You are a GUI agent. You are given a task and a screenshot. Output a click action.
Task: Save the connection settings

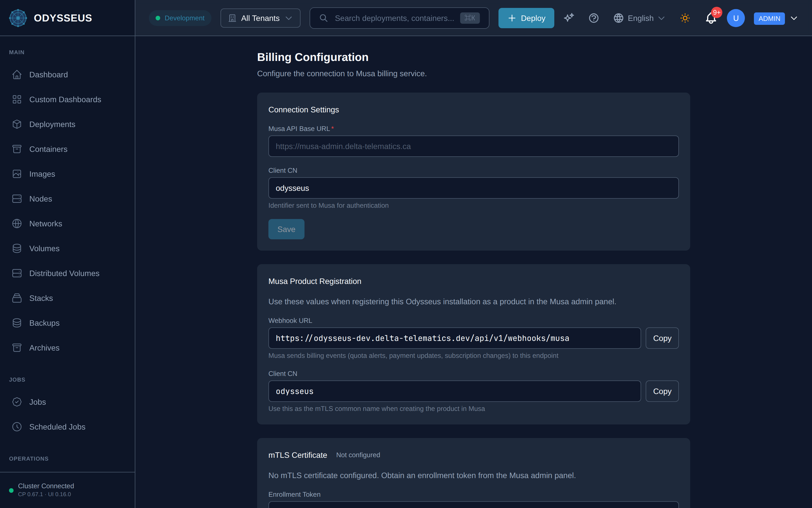point(286,229)
